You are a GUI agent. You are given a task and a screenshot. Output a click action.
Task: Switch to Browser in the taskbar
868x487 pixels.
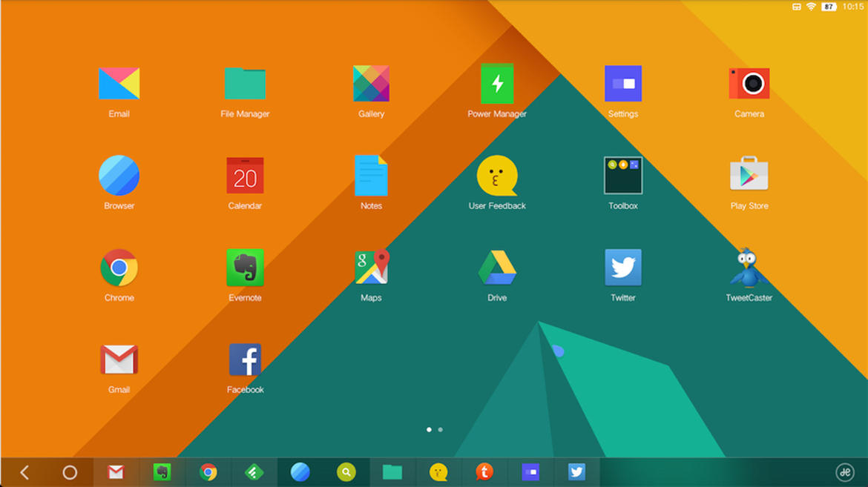click(300, 472)
